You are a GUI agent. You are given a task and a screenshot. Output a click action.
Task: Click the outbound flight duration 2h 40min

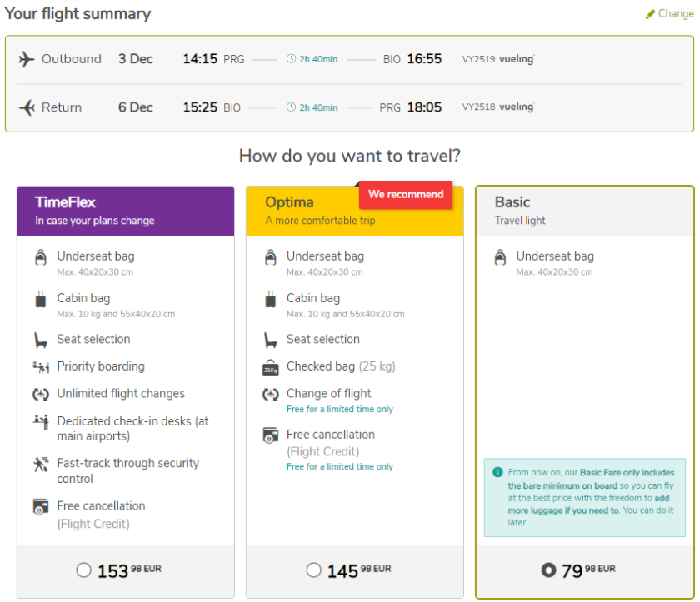[x=313, y=59]
